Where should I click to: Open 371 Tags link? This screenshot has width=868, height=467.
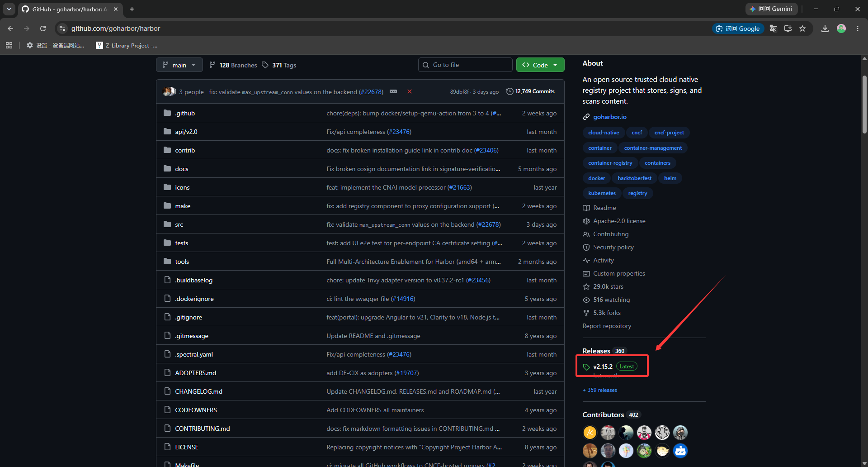pos(279,65)
